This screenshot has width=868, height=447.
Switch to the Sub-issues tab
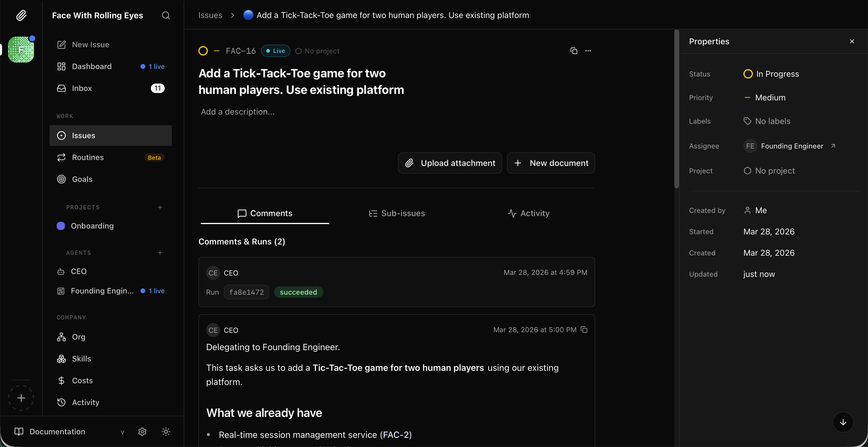397,213
